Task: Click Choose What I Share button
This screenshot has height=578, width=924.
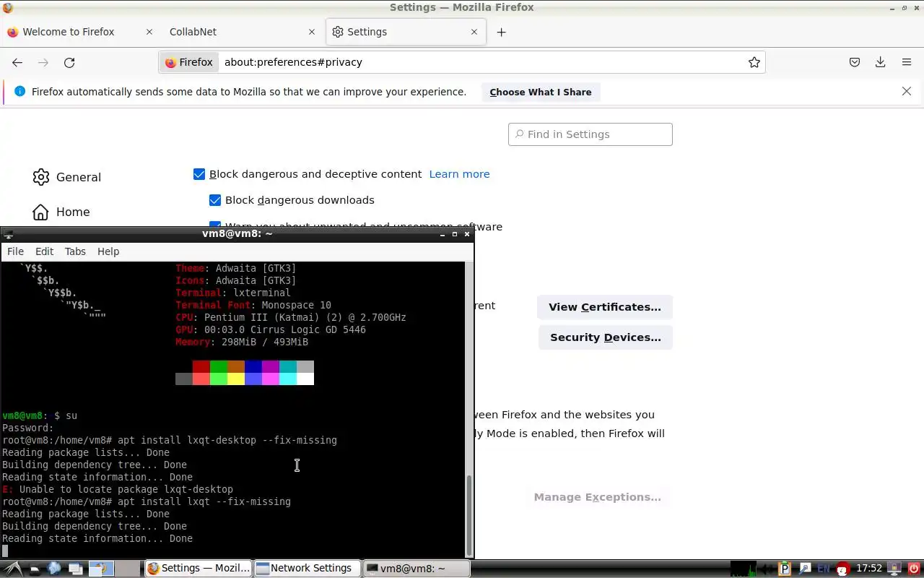Action: tap(541, 92)
